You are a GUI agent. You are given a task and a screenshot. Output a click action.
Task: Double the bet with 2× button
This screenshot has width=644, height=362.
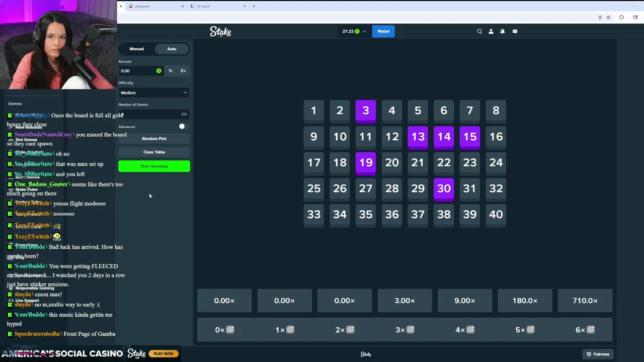[x=183, y=71]
